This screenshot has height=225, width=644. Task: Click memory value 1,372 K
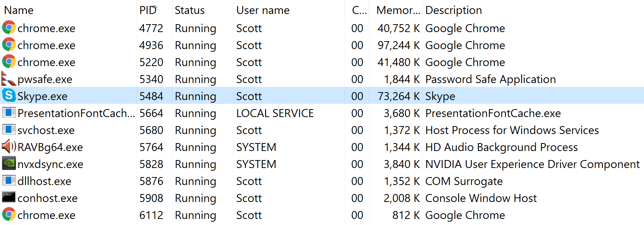tap(402, 130)
